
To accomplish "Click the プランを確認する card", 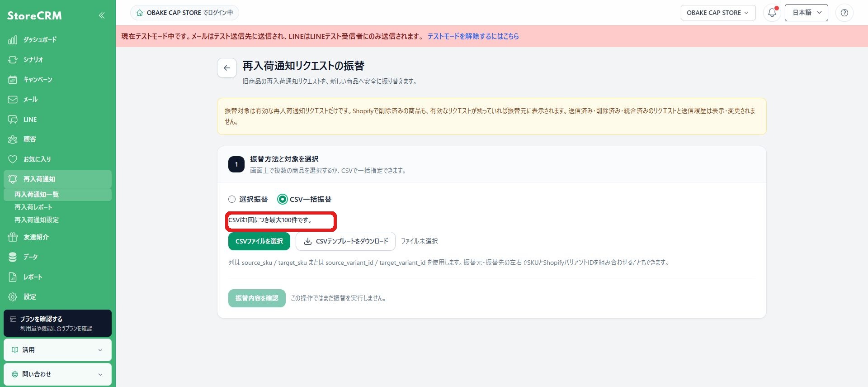I will tap(57, 323).
